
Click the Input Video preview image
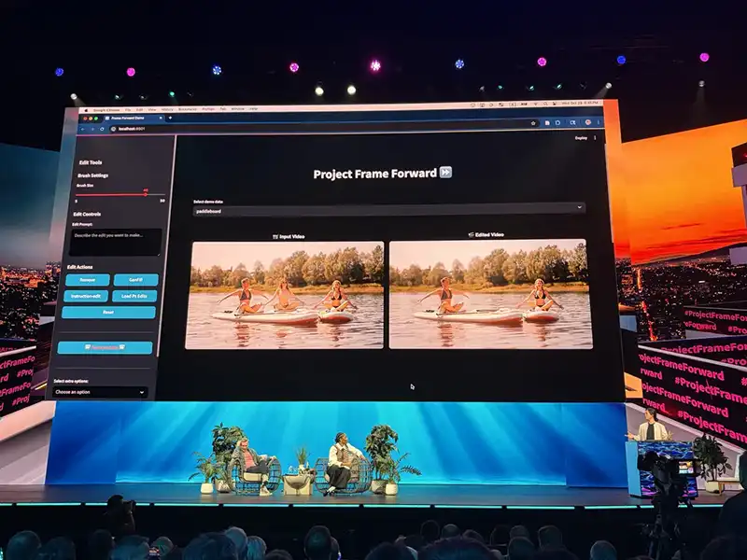point(284,294)
